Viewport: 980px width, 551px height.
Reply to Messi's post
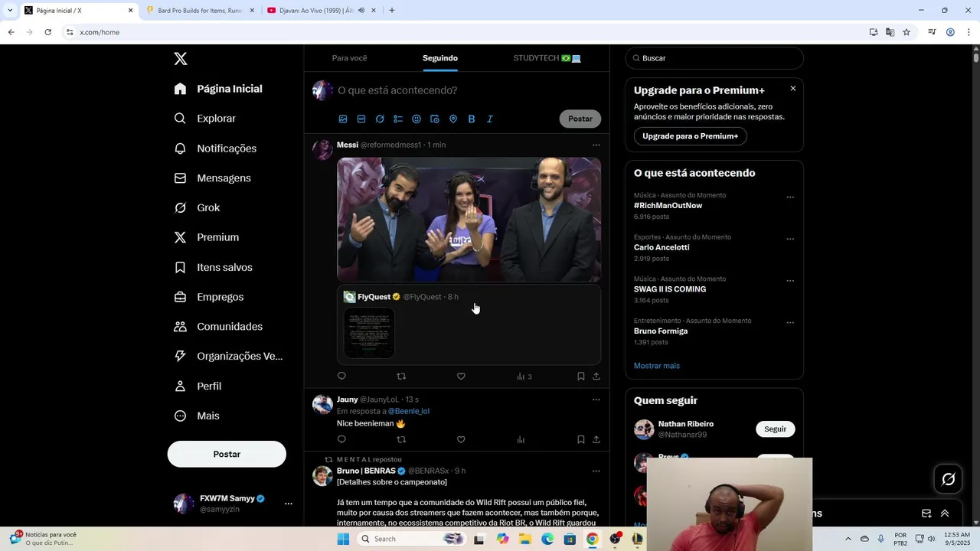pos(341,377)
